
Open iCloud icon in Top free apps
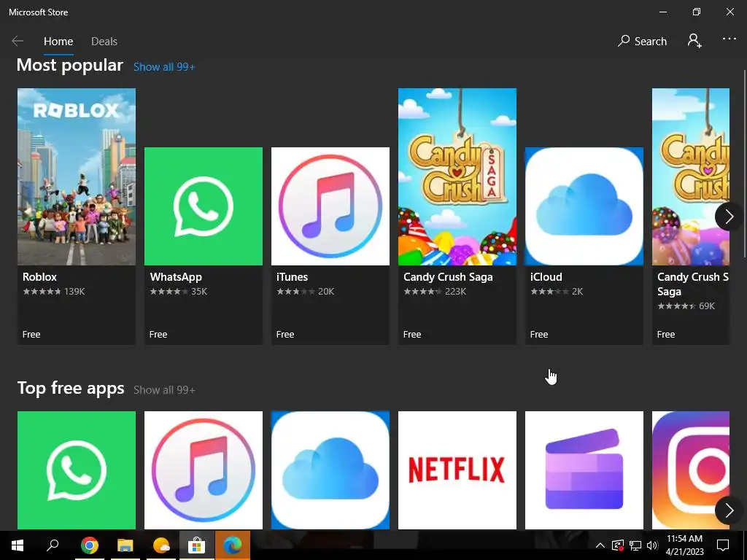tap(330, 470)
